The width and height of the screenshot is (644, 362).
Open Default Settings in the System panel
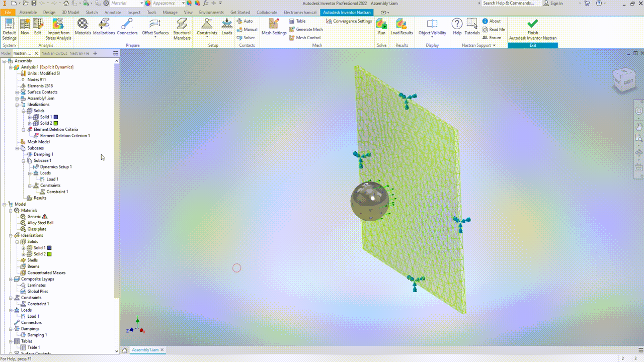9,29
